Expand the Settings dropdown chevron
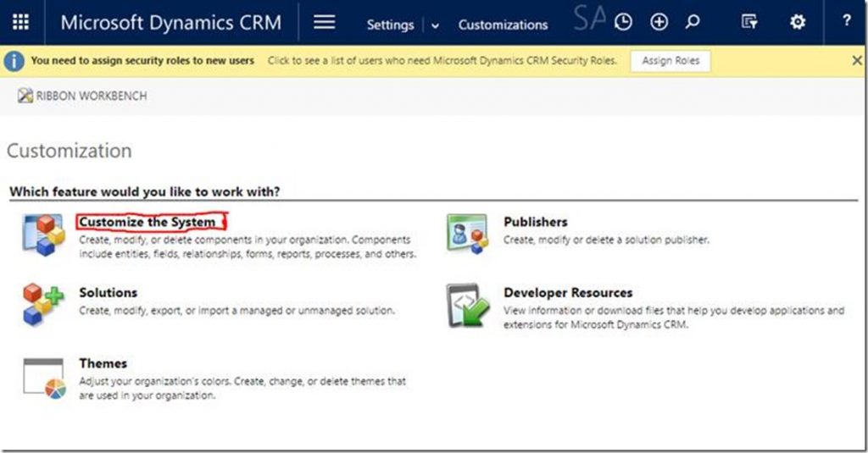 point(436,25)
